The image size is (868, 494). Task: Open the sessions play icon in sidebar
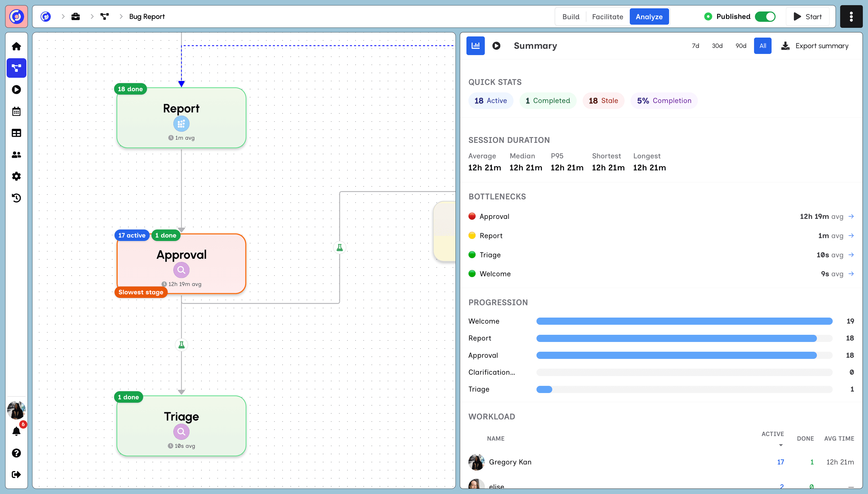(16, 90)
